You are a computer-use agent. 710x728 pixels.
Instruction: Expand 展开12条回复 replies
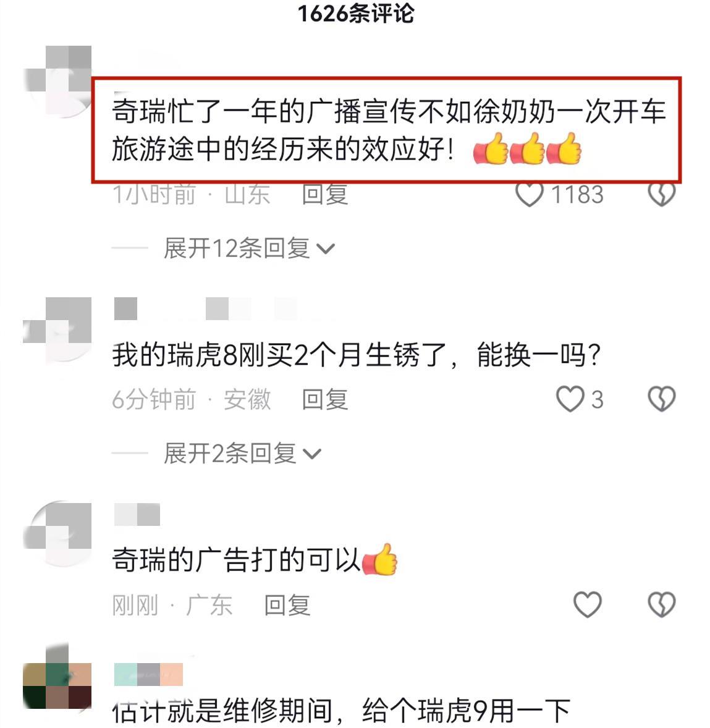click(x=249, y=248)
